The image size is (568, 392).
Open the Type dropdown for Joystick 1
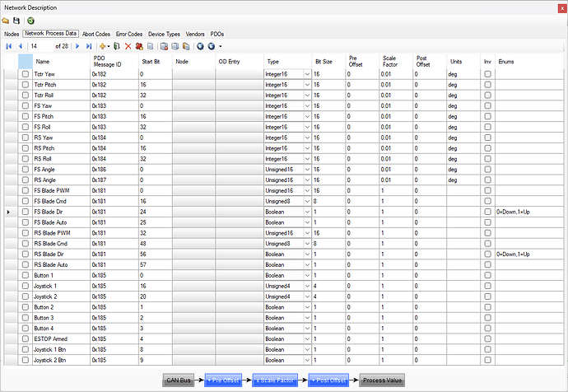coord(307,286)
